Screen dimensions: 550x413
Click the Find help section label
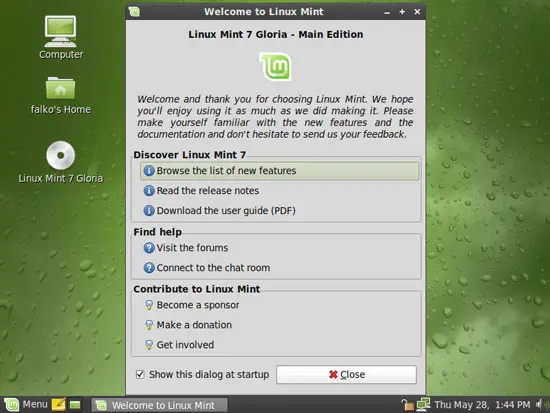pos(157,232)
